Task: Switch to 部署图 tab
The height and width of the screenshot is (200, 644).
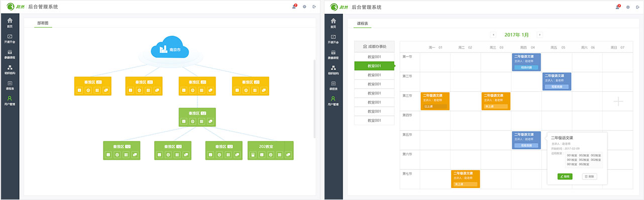Action: [x=43, y=23]
